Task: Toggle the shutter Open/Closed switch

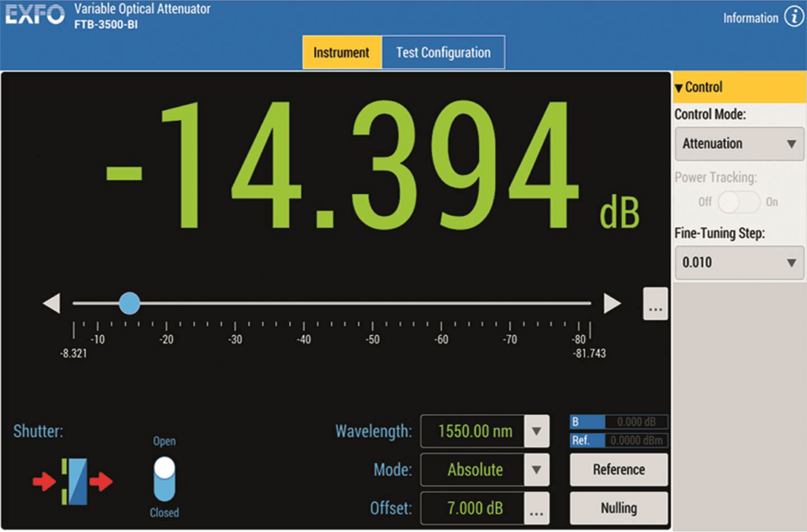Action: pos(164,479)
